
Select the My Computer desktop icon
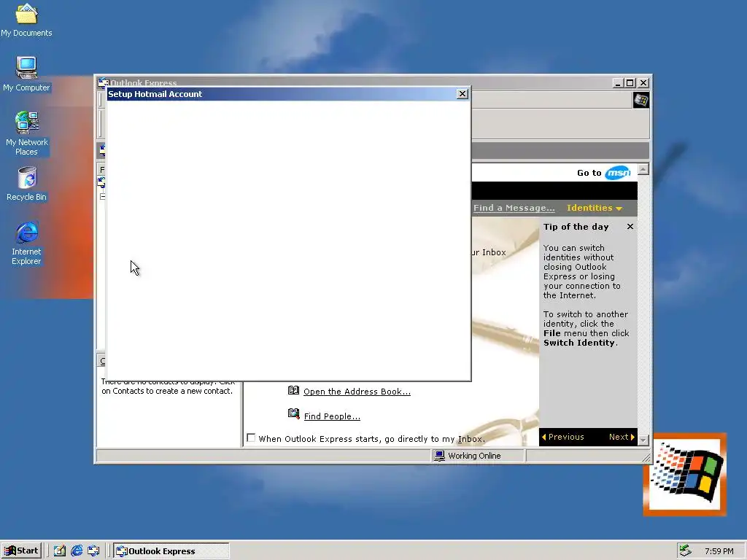[x=26, y=74]
